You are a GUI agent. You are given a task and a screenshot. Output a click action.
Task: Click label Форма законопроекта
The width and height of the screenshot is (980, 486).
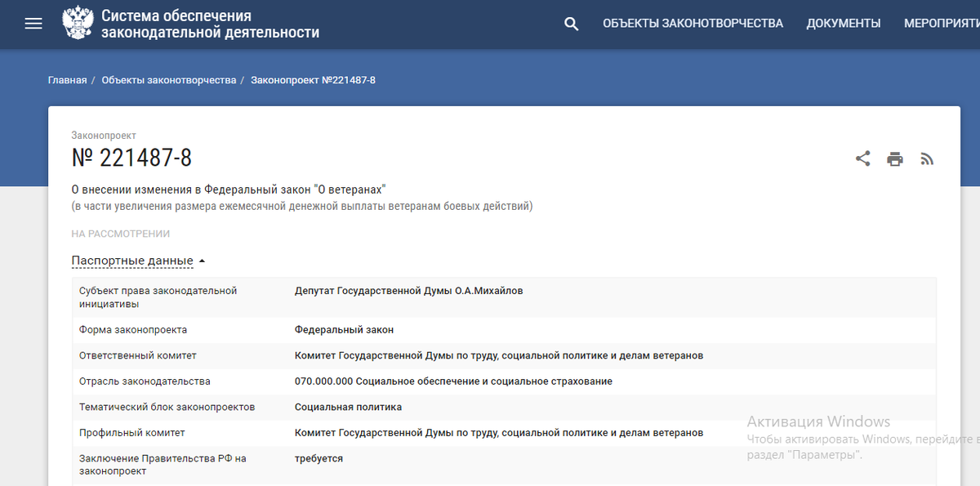[x=133, y=330]
